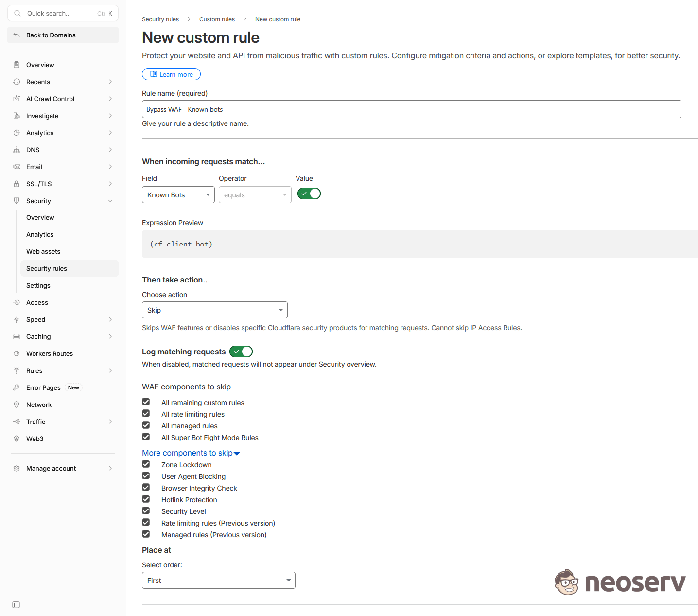Image resolution: width=698 pixels, height=616 pixels.
Task: Click the AI Crawl Control icon
Action: click(x=17, y=99)
